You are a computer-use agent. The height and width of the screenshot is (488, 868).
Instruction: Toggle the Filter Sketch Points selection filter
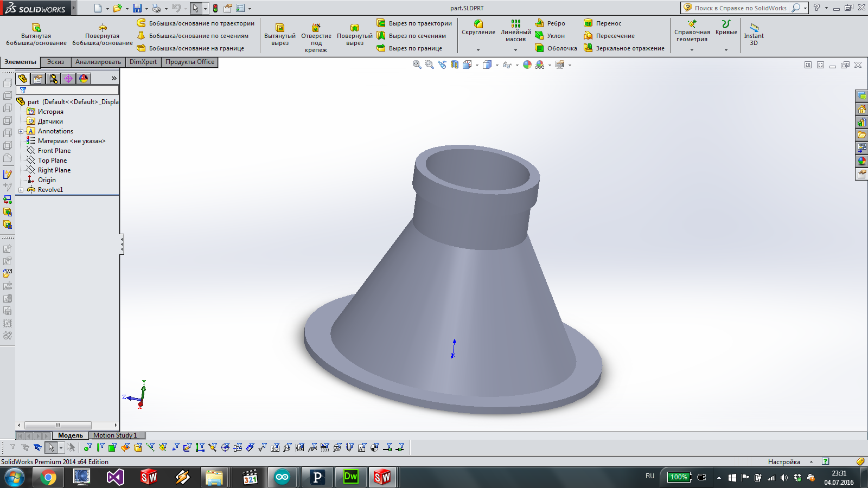(175, 447)
